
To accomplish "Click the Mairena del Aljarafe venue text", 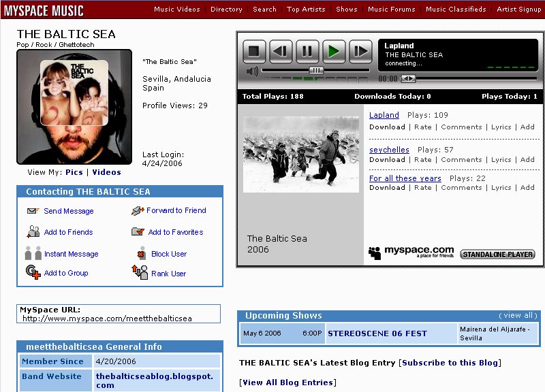I will tap(495, 333).
